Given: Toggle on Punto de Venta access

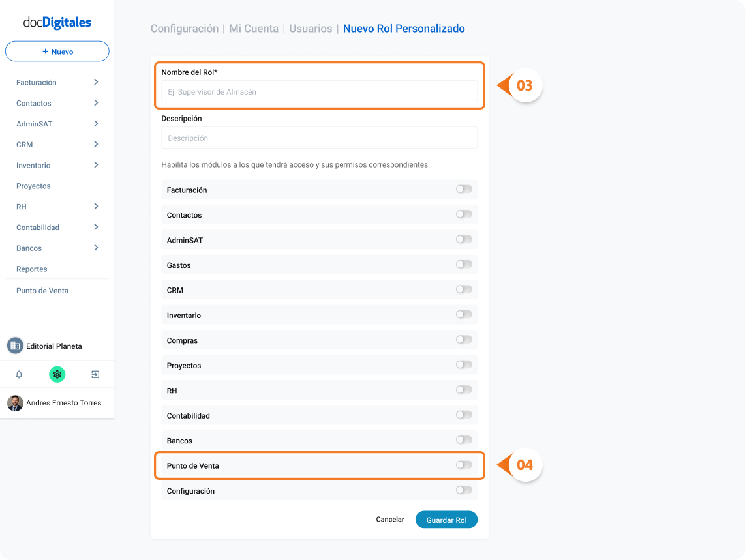Looking at the screenshot, I should pos(464,465).
